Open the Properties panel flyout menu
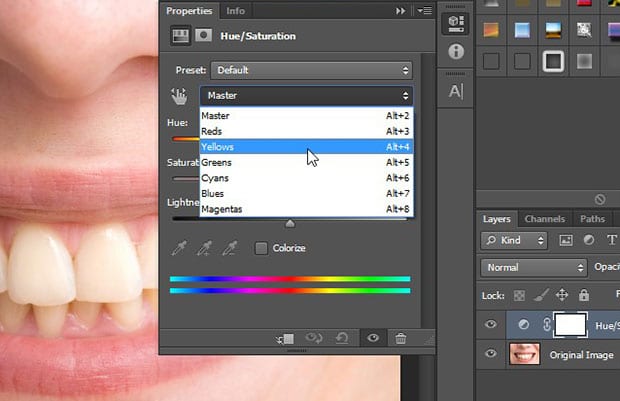The width and height of the screenshot is (620, 401). 425,11
